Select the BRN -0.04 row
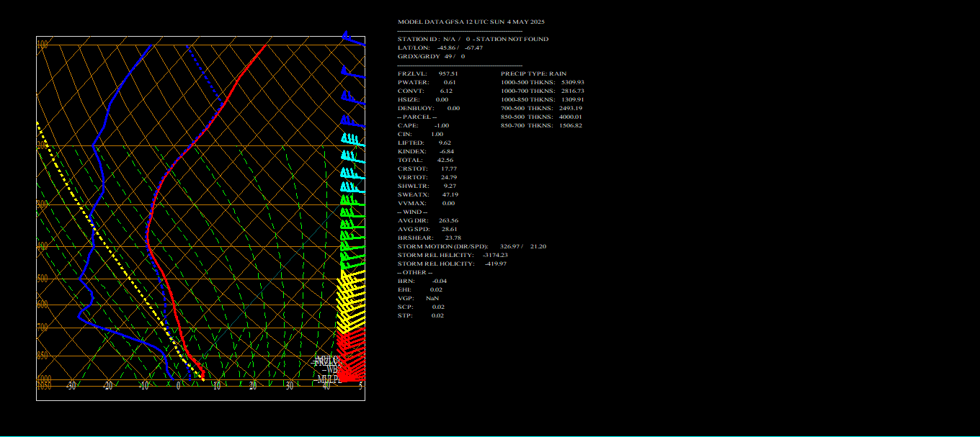 point(422,281)
